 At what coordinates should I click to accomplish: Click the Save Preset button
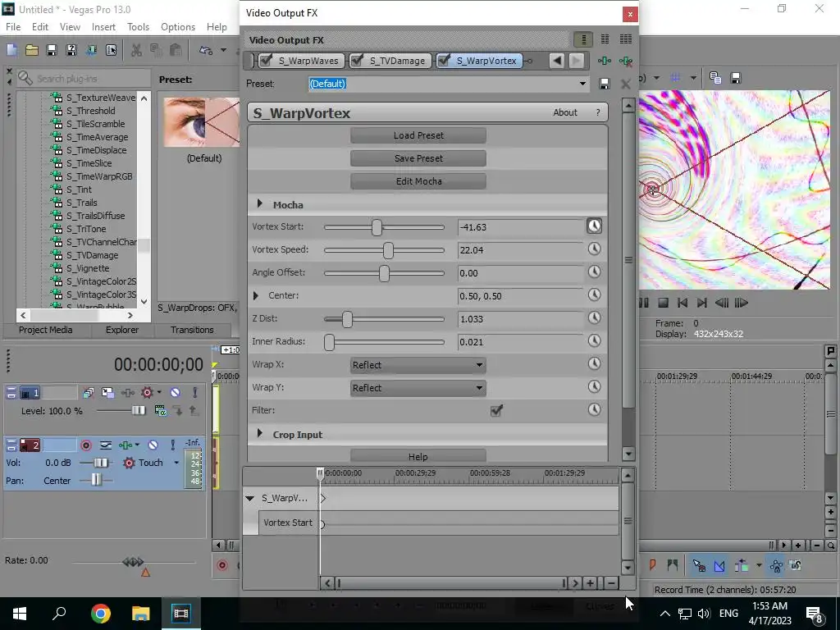418,158
